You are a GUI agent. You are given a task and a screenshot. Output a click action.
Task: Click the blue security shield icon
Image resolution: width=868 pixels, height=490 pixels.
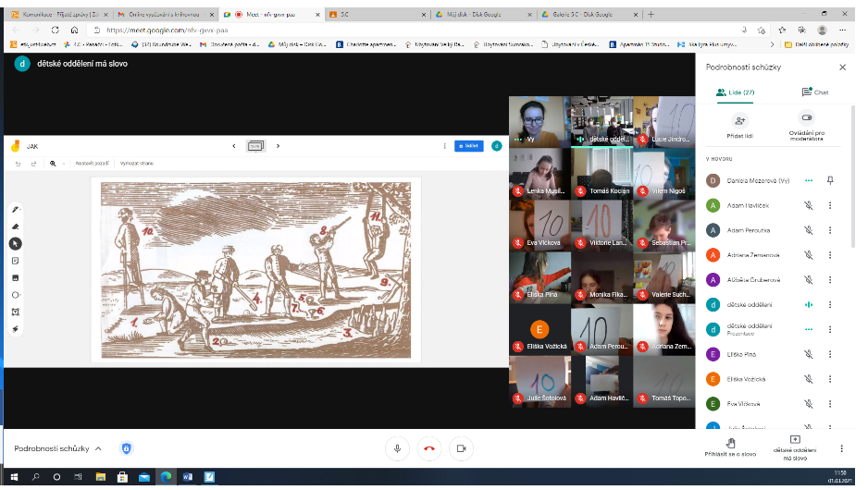126,448
